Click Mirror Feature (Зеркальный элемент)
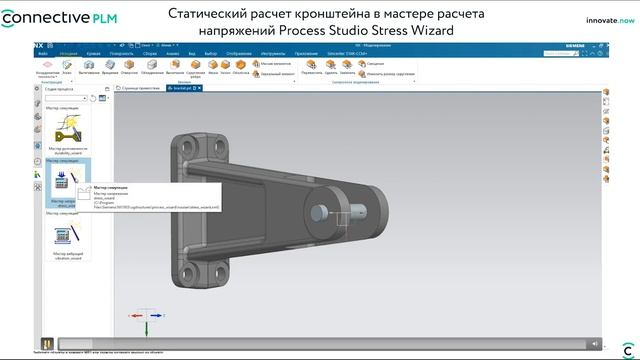The width and height of the screenshot is (640, 360). (273, 74)
